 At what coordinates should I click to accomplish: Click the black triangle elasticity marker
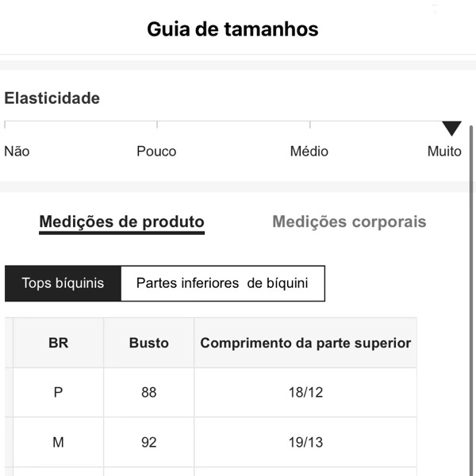tap(451, 129)
